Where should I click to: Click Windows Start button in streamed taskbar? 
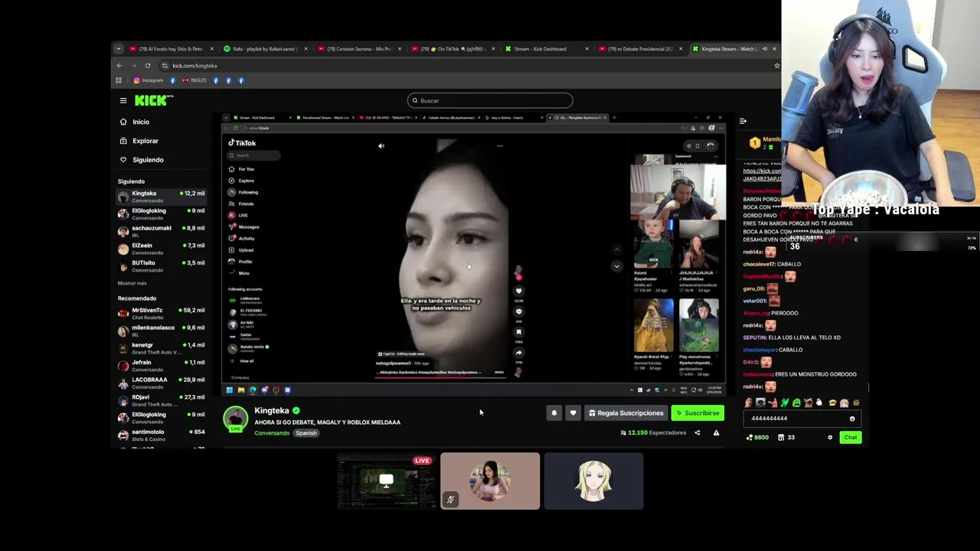(229, 390)
